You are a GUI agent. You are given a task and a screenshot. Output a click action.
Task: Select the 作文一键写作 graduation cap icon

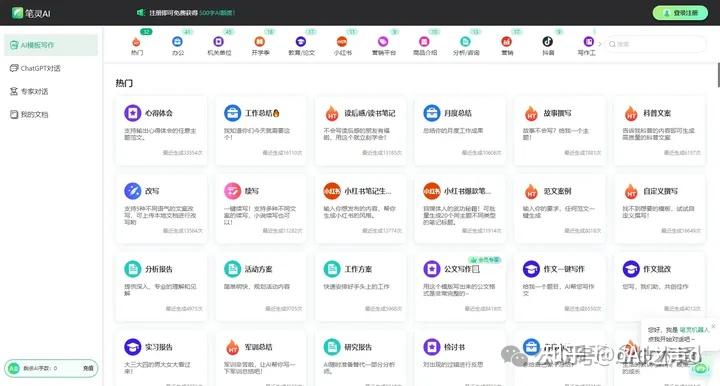pyautogui.click(x=531, y=269)
